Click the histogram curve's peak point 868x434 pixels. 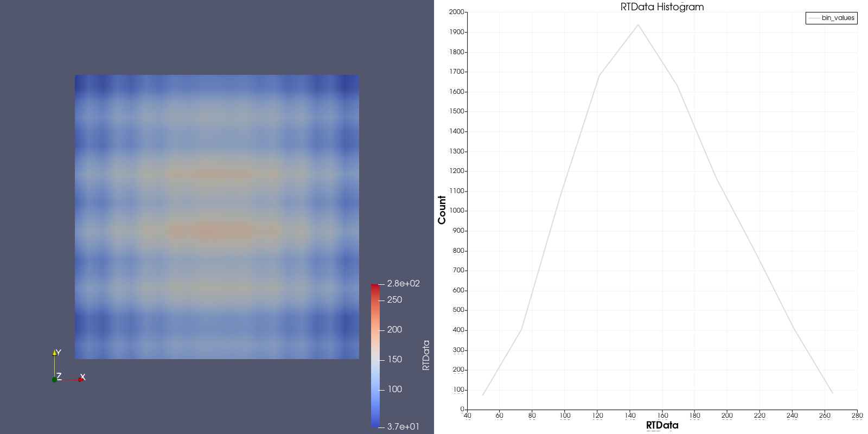(x=638, y=24)
